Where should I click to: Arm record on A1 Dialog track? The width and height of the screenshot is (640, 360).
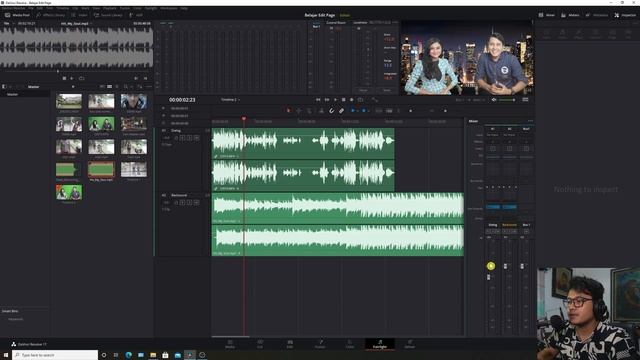(x=183, y=138)
